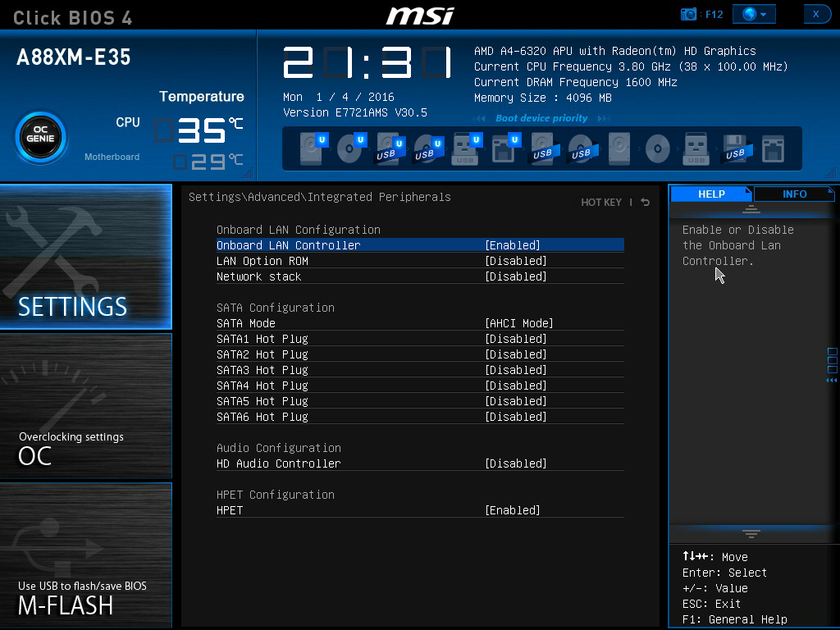
Task: Switch to the INFO tab
Action: (794, 194)
